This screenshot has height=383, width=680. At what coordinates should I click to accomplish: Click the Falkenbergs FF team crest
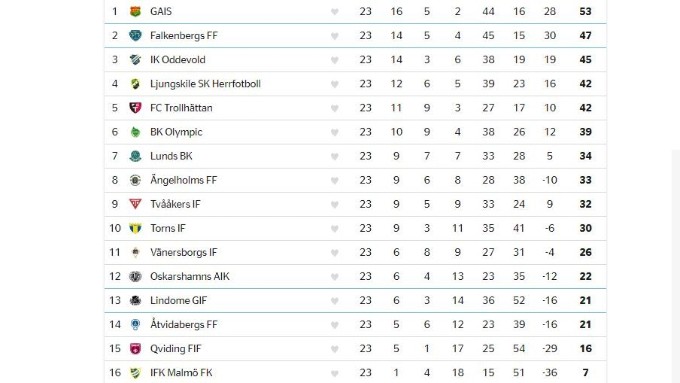(135, 36)
